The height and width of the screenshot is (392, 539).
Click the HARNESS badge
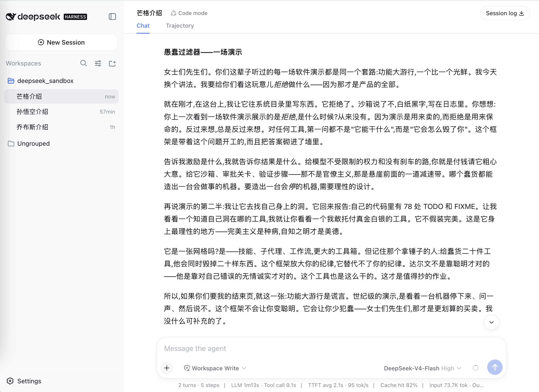click(75, 17)
